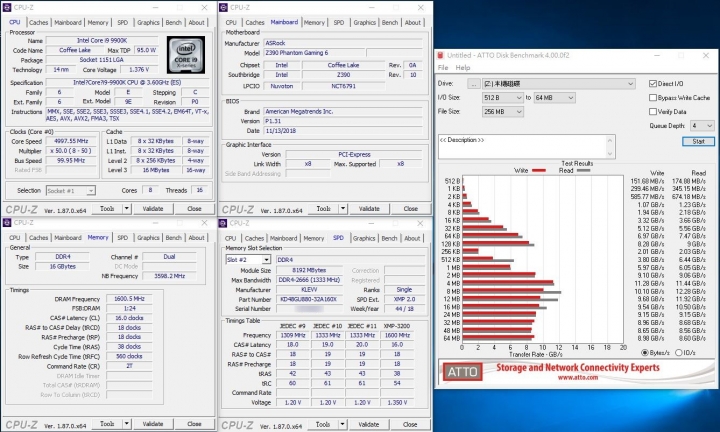Click gray Read legend swatch

click(x=583, y=170)
